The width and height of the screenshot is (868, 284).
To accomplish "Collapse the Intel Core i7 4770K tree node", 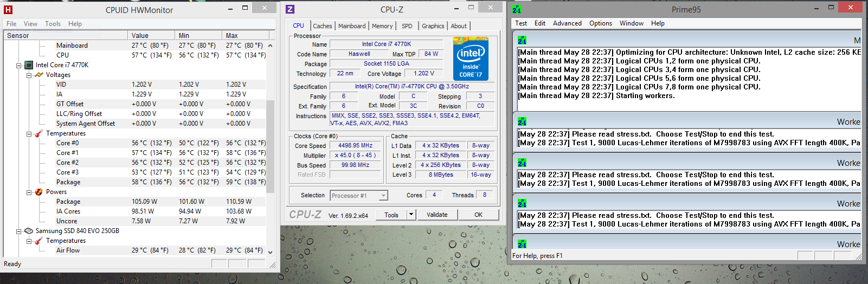I will tap(18, 65).
